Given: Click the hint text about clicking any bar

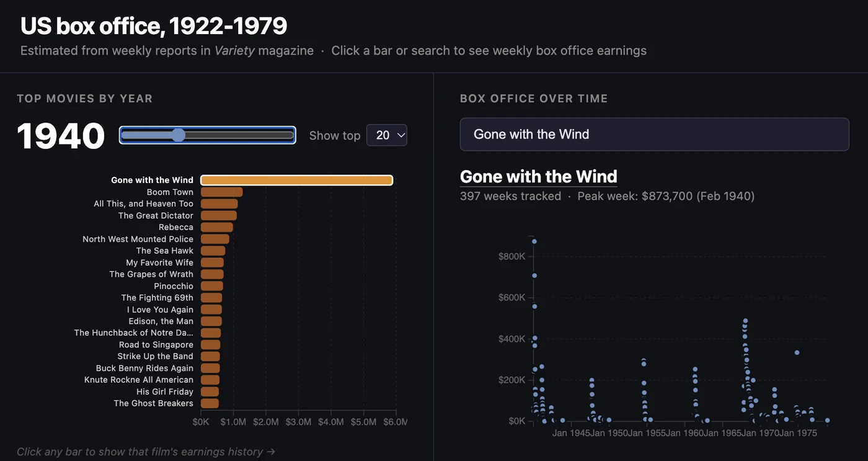Looking at the screenshot, I should (x=146, y=452).
